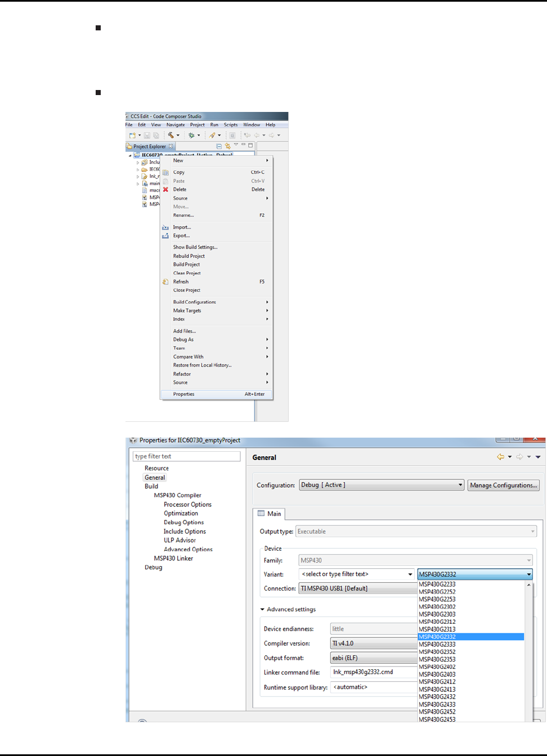547x756 pixels.
Task: Select Processor Options in the properties tree
Action: click(187, 505)
